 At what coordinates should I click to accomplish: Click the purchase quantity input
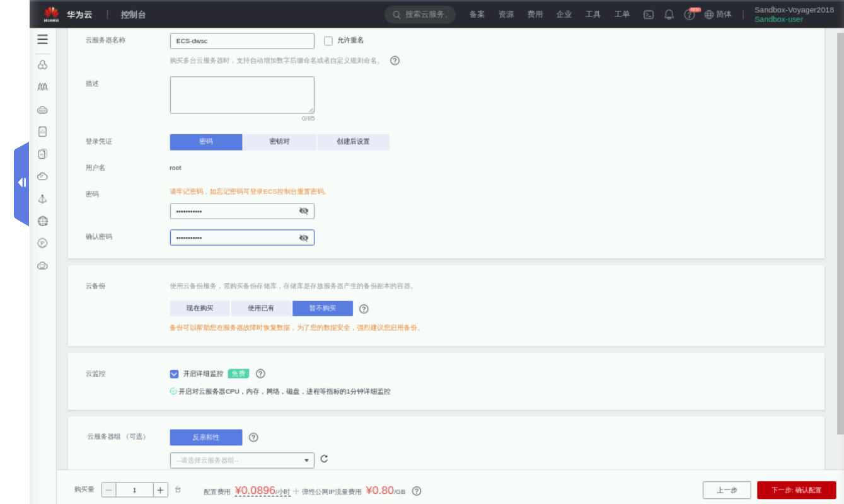pyautogui.click(x=134, y=490)
